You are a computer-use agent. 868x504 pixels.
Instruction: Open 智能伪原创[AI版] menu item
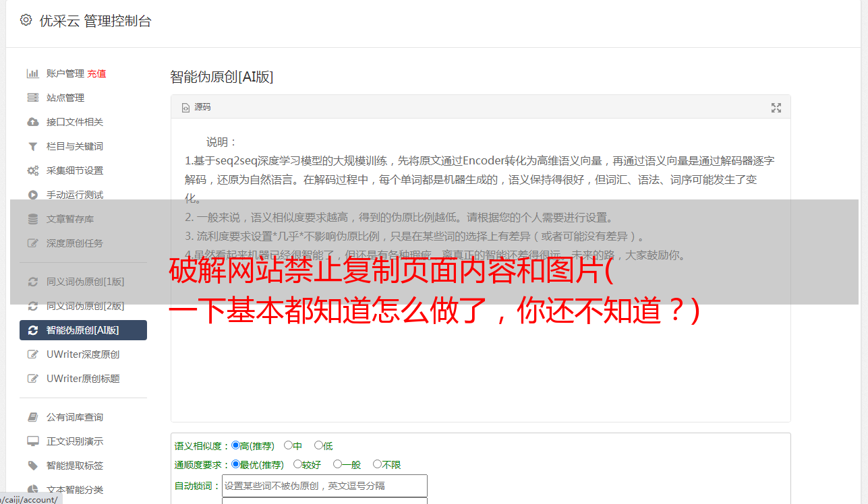pyautogui.click(x=83, y=330)
